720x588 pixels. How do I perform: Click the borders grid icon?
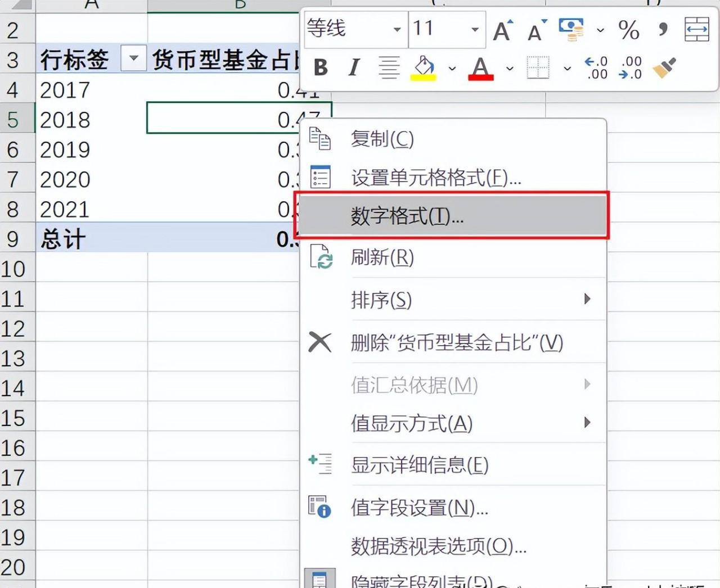538,67
